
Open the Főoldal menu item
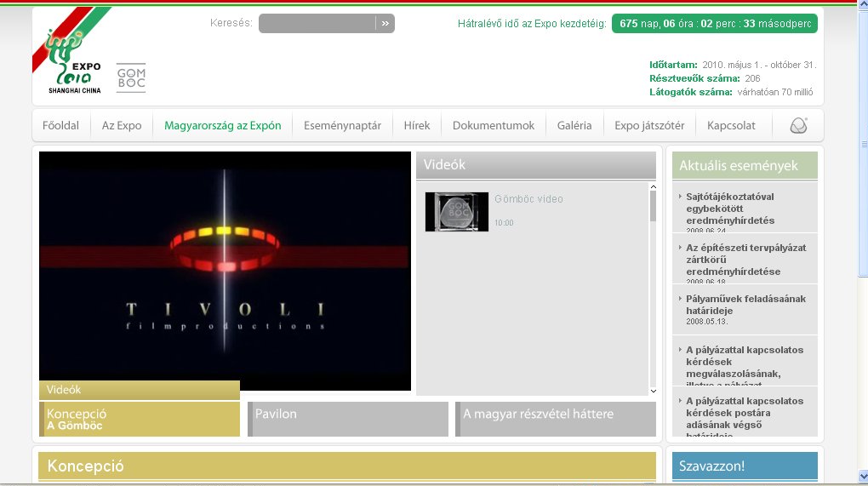[x=61, y=126]
